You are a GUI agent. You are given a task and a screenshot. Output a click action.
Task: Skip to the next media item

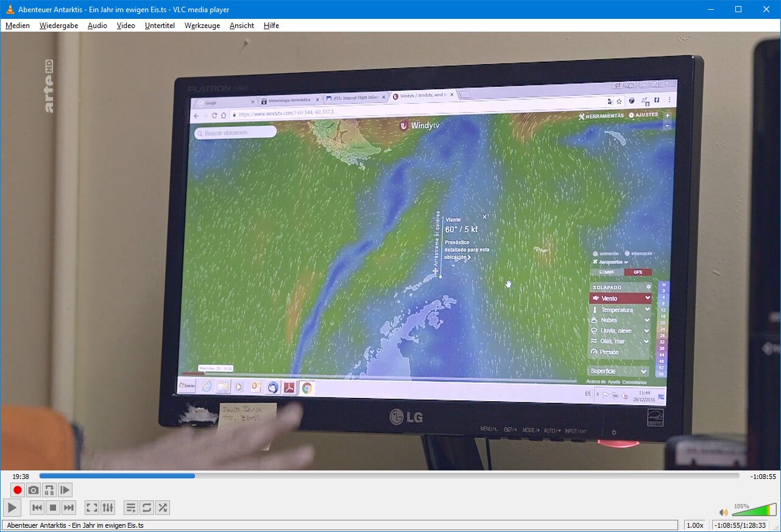click(69, 508)
